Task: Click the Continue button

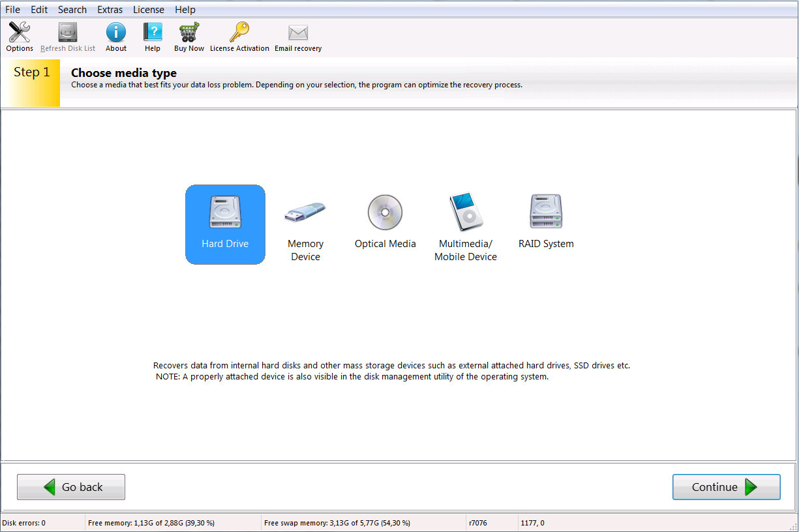Action: (727, 487)
